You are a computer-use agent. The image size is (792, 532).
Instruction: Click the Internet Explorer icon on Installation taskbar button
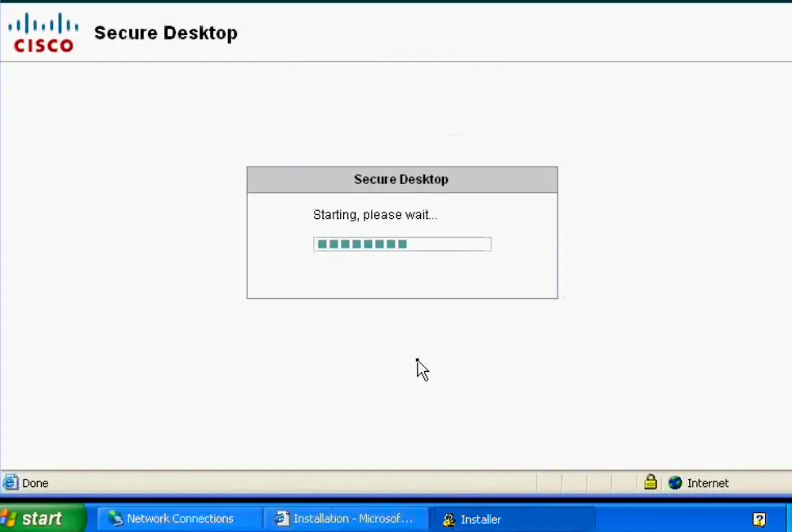(281, 518)
